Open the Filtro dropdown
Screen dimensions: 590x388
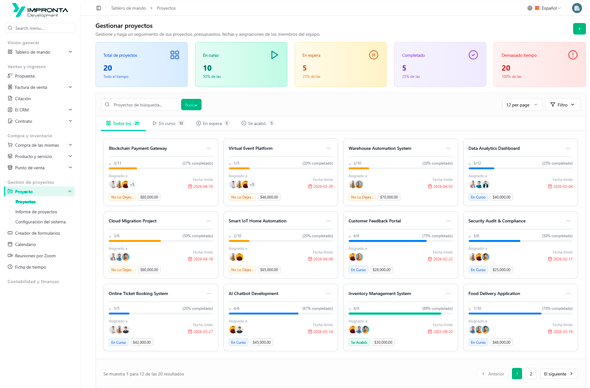tap(563, 105)
